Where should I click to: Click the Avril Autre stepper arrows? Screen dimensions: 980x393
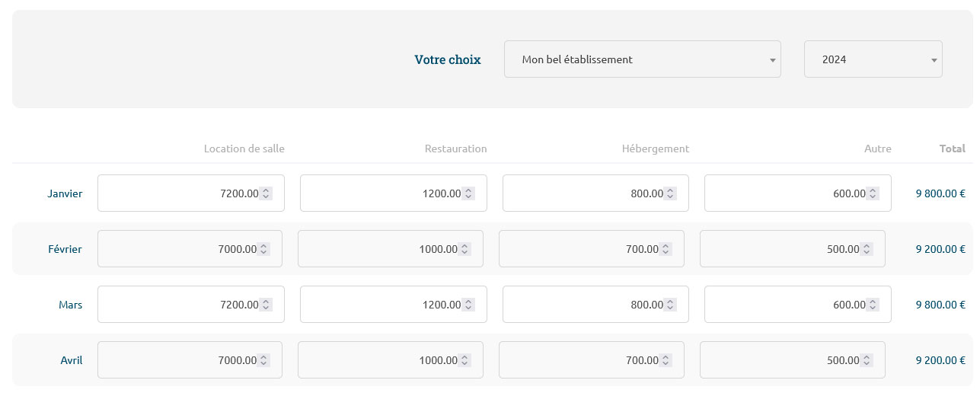[x=867, y=360]
